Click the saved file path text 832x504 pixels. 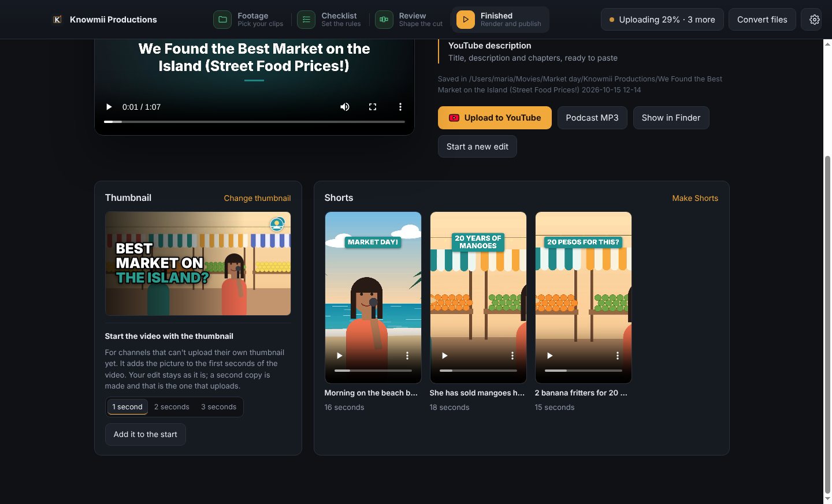pos(580,84)
